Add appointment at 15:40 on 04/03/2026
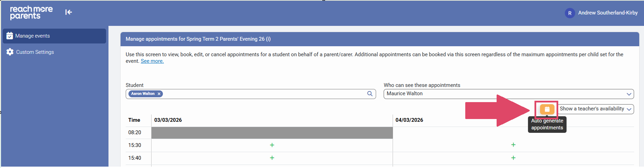 point(513,158)
